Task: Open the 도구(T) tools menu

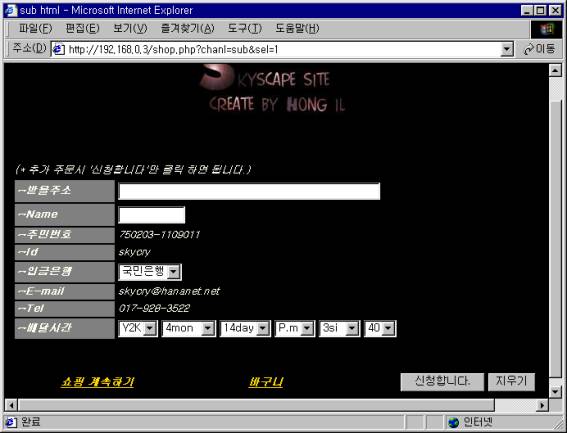Action: (x=244, y=29)
